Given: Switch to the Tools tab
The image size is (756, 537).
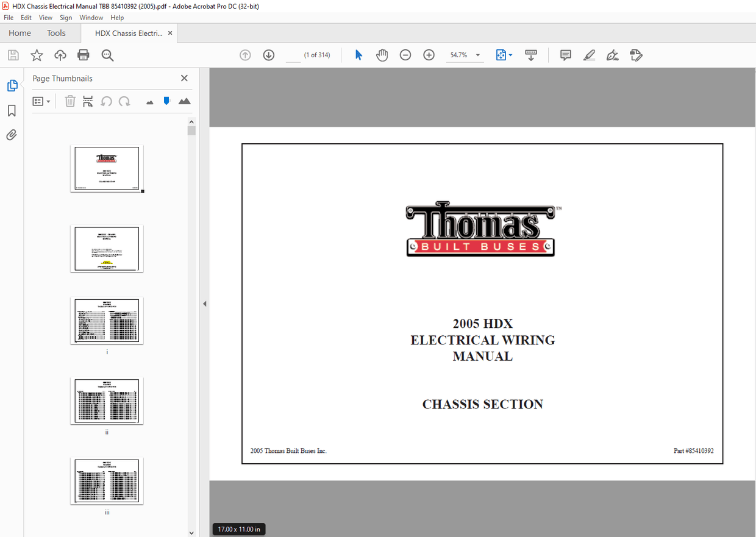Looking at the screenshot, I should (x=56, y=33).
